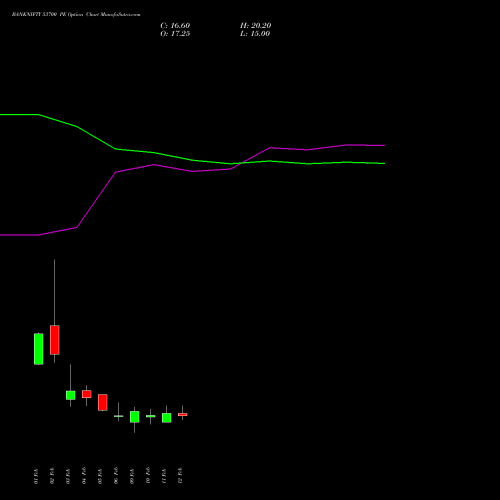Select the small red candle for 04 Feb
Viewport: 500px width, 500px height.
87,394
